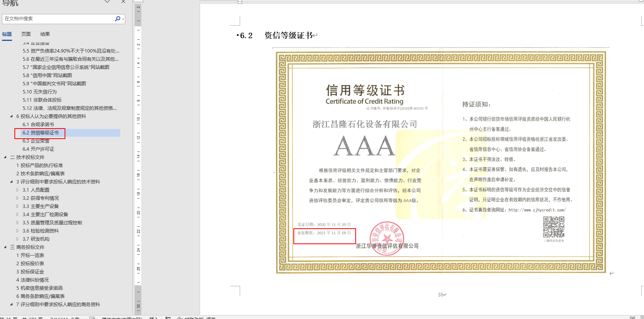644x319 pixels.
Task: Select '6.2 资信等级证书' in navigation pane
Action: pyautogui.click(x=40, y=133)
